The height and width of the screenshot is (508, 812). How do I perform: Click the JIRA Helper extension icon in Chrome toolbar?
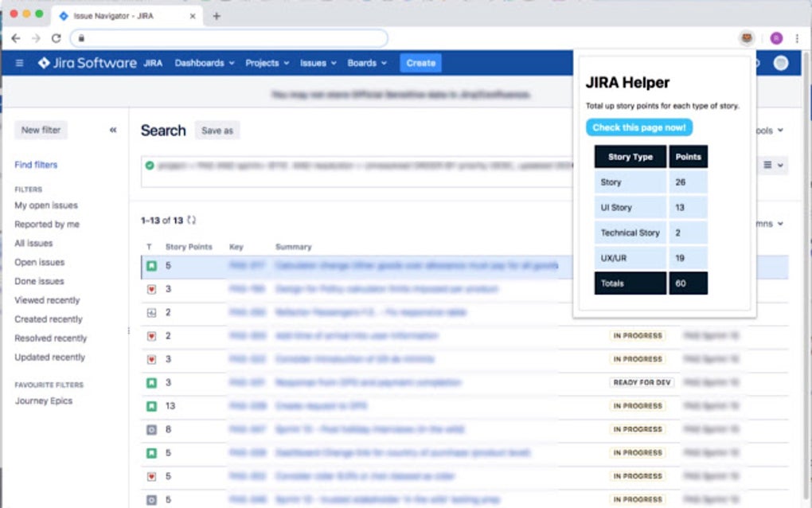[x=746, y=37]
